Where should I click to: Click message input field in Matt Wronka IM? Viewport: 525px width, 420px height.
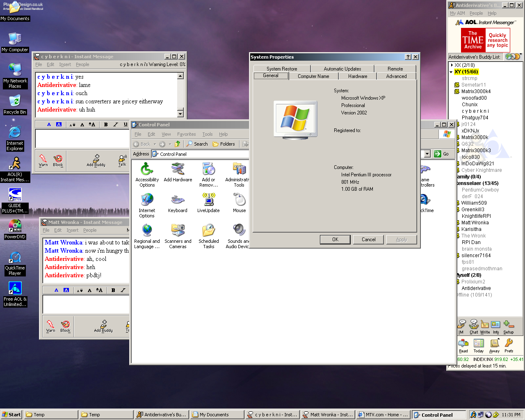[x=86, y=304]
